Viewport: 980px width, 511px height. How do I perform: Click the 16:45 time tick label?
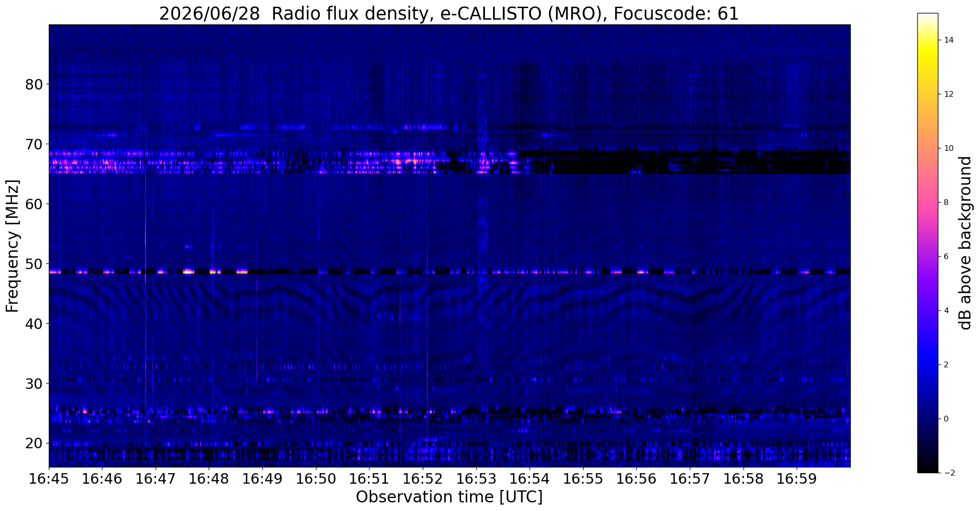click(49, 478)
